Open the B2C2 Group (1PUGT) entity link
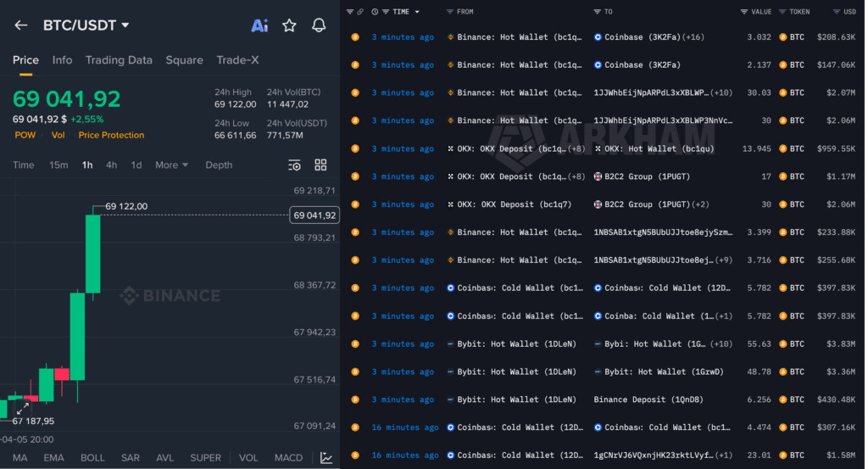868x469 pixels. 627,176
